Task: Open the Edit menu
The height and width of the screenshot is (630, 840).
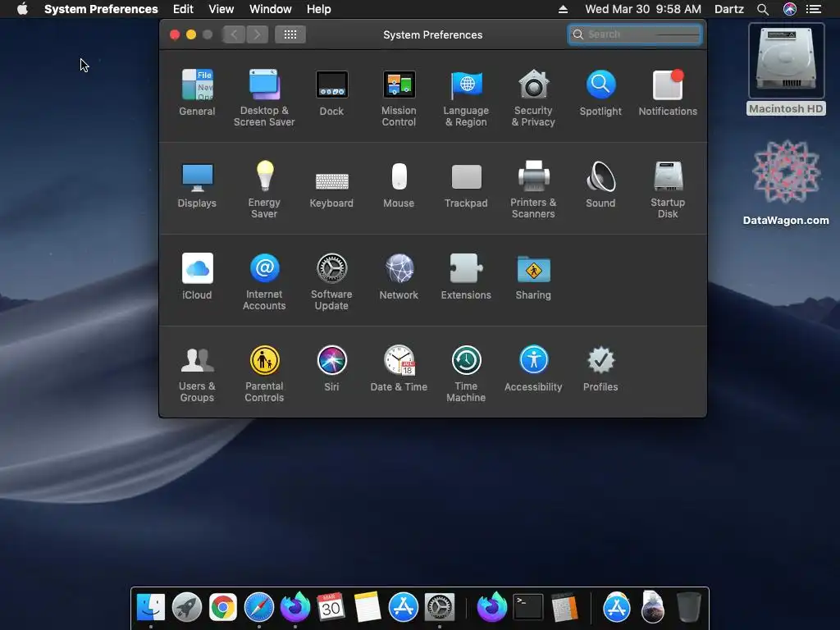Action: [x=183, y=9]
